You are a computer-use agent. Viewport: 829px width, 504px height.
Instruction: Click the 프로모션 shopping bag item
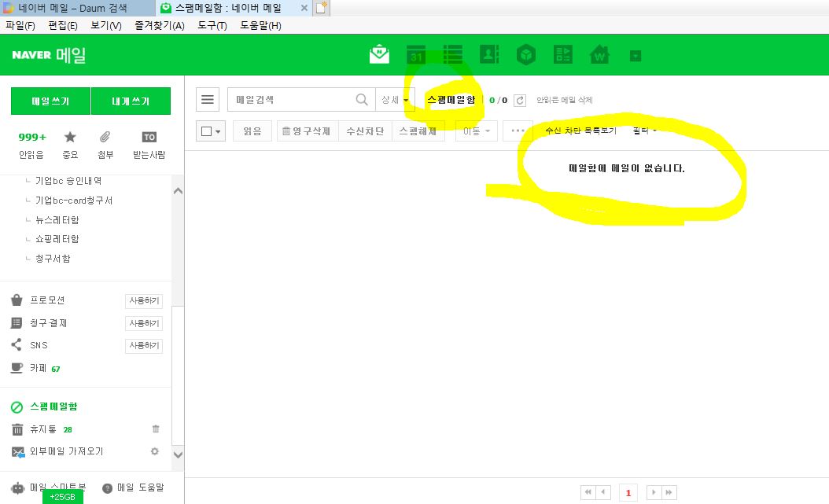tap(38, 300)
